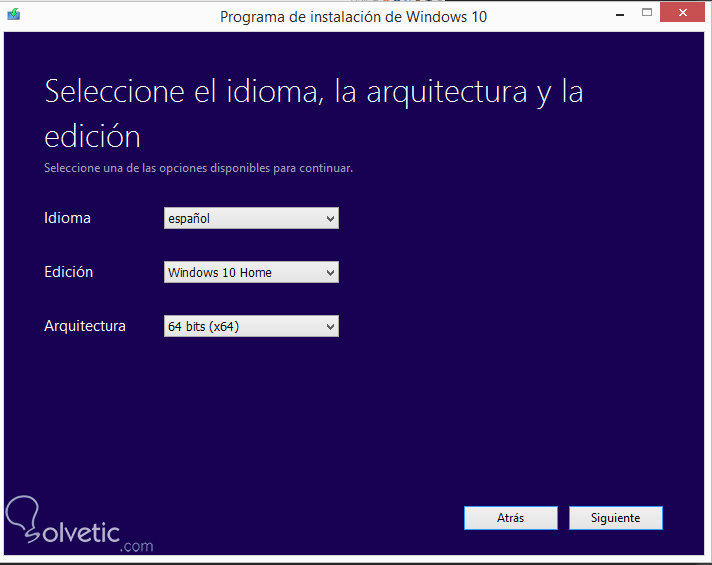712x565 pixels.
Task: Open the Edición dropdown showing Windows 10 Home
Action: pyautogui.click(x=251, y=272)
